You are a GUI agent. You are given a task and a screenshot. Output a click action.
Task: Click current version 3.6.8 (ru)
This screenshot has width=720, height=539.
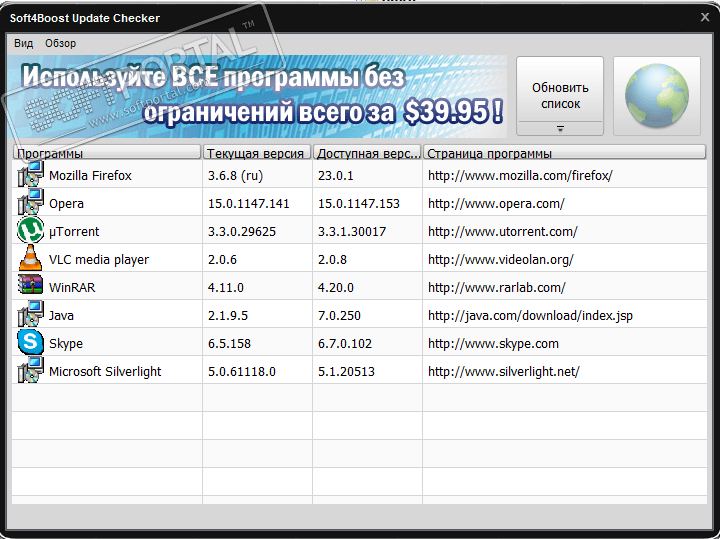(x=235, y=175)
